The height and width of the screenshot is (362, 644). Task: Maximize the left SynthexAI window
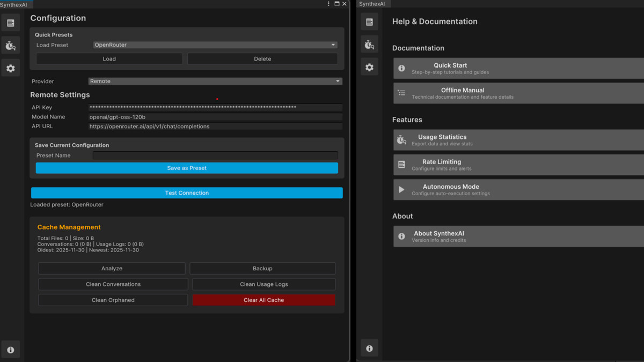coord(336,4)
